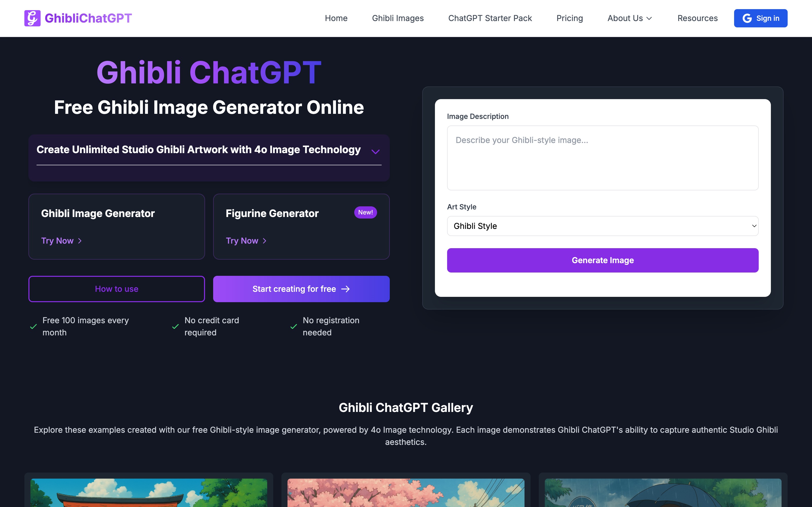Click the arrow icon in Start creating for free
This screenshot has height=507, width=812.
[345, 289]
